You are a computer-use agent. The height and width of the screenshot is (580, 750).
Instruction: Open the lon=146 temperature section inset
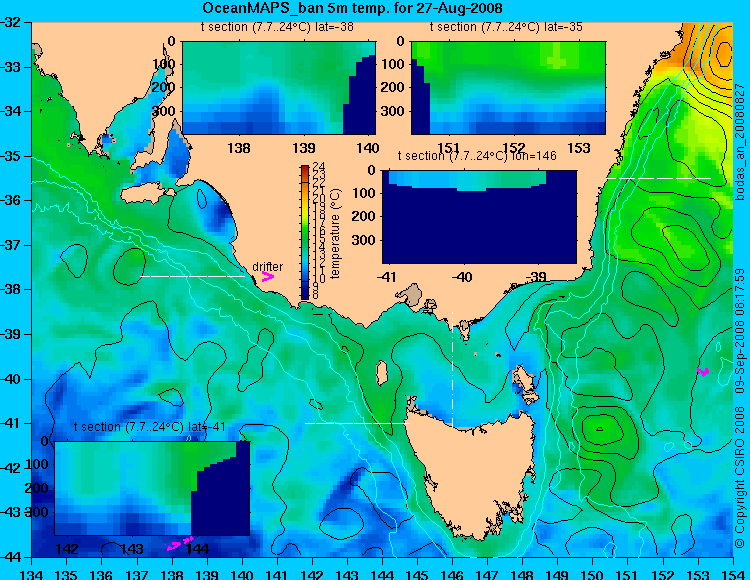479,217
